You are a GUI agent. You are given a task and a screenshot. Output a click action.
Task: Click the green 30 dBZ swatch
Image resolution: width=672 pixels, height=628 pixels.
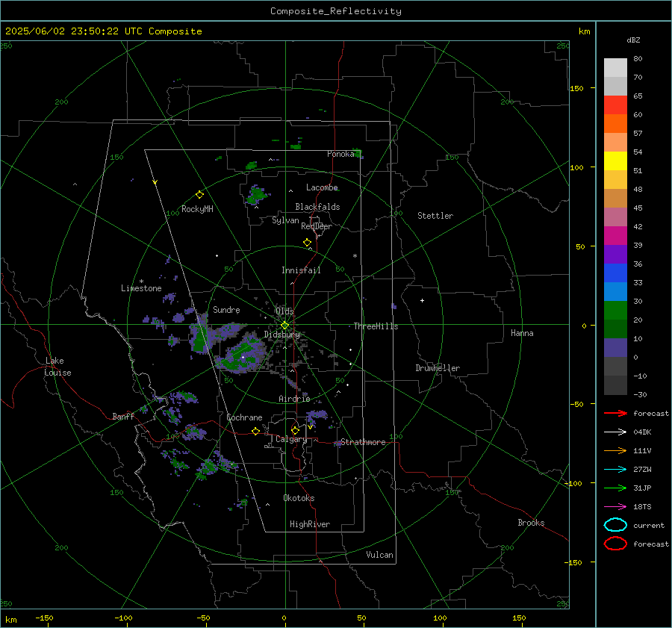point(615,310)
